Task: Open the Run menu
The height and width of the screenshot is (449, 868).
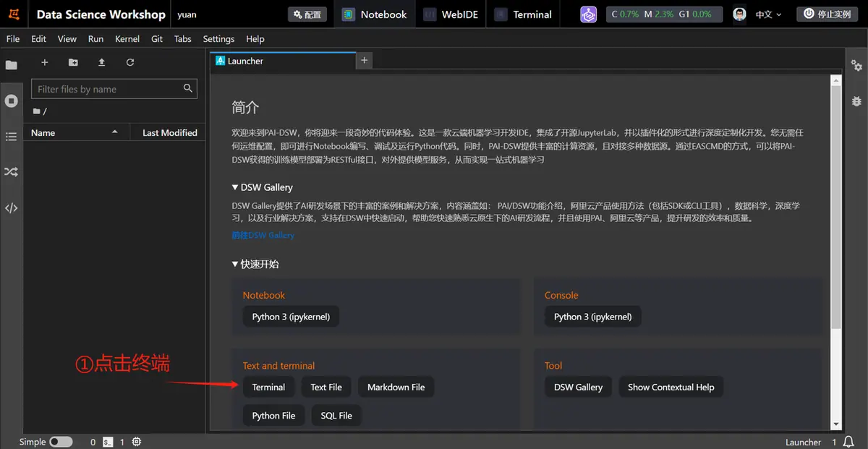Action: pyautogui.click(x=96, y=39)
